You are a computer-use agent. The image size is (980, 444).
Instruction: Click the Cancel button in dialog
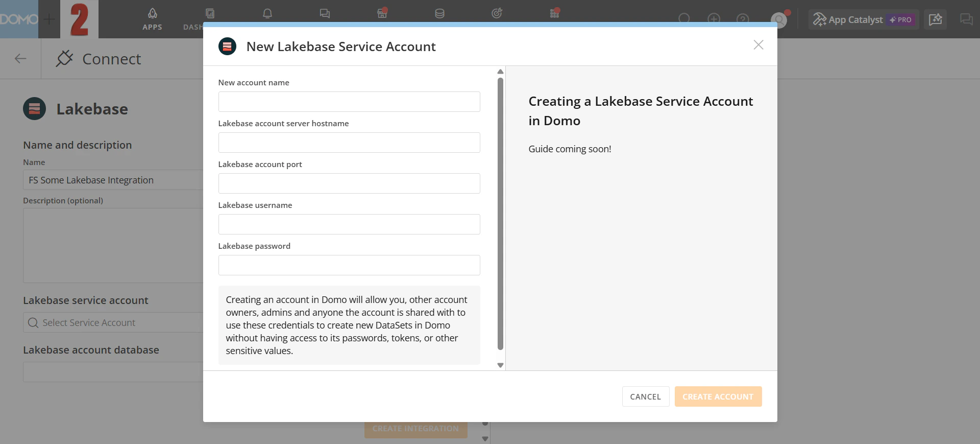[x=646, y=396]
